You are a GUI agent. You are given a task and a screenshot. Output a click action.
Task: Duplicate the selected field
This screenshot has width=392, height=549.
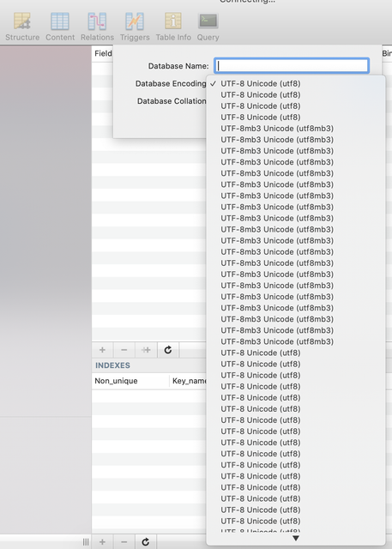click(146, 350)
